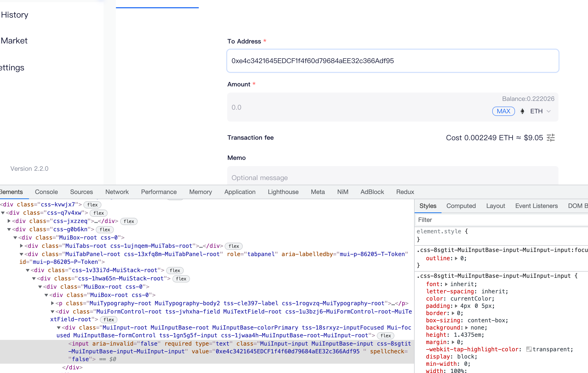
Task: Click the Ethereum diamond token icon
Action: (x=522, y=111)
